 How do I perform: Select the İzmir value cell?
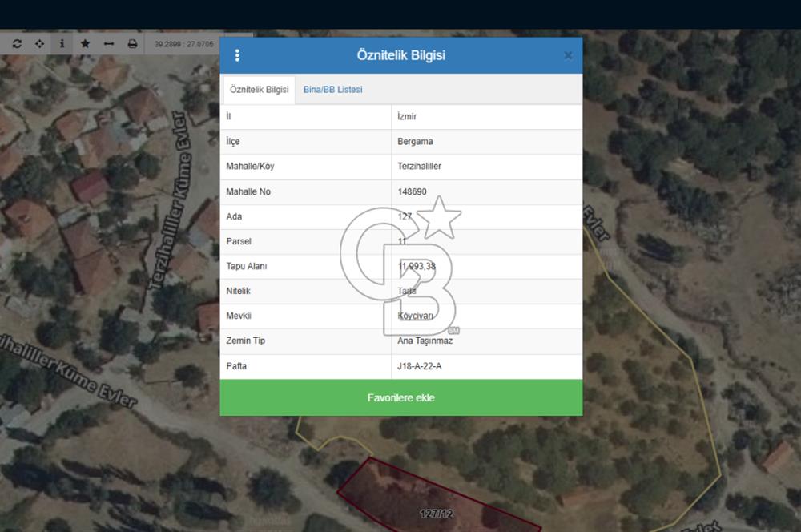click(487, 116)
